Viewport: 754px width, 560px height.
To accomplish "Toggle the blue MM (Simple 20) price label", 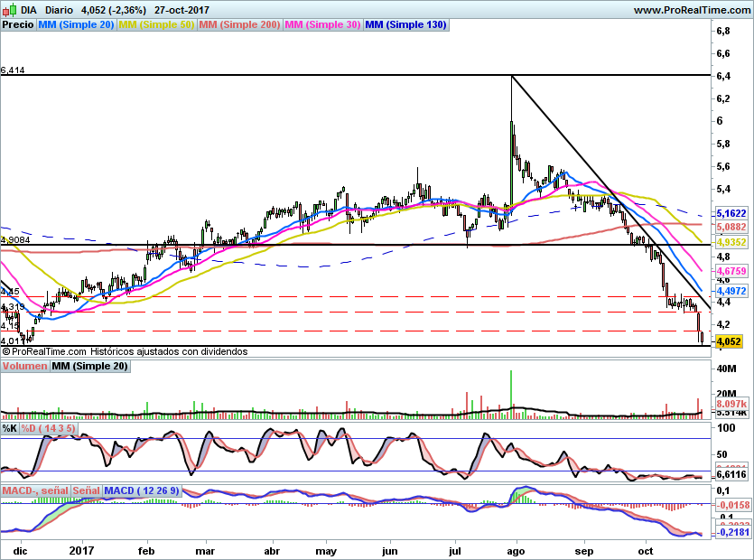I will coord(76,25).
